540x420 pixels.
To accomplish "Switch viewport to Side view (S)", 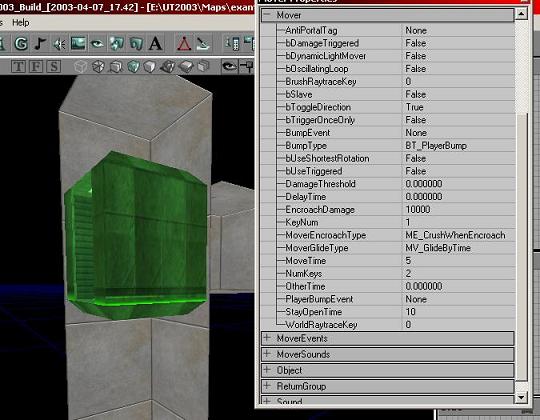I will point(54,66).
